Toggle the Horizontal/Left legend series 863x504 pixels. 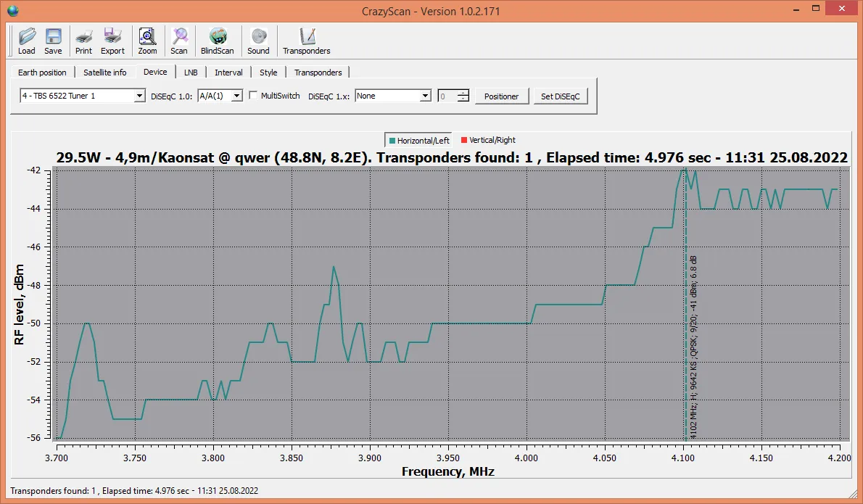coord(419,140)
